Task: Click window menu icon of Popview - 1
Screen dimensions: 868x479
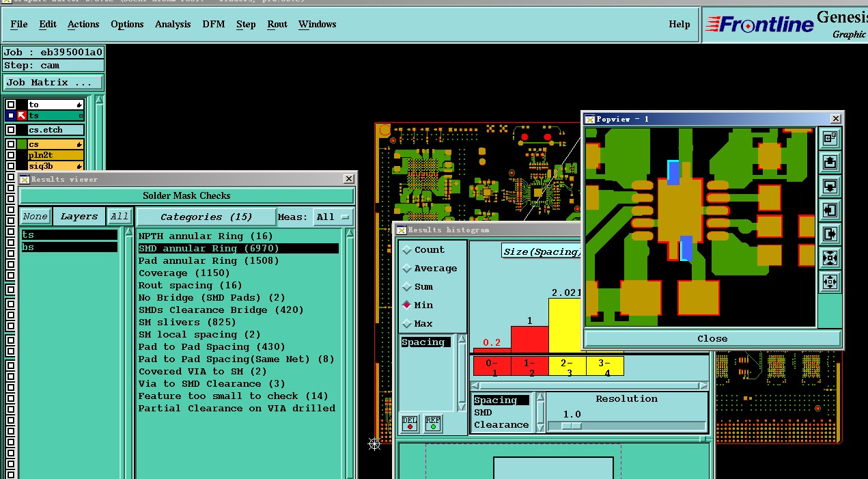Action: point(590,119)
